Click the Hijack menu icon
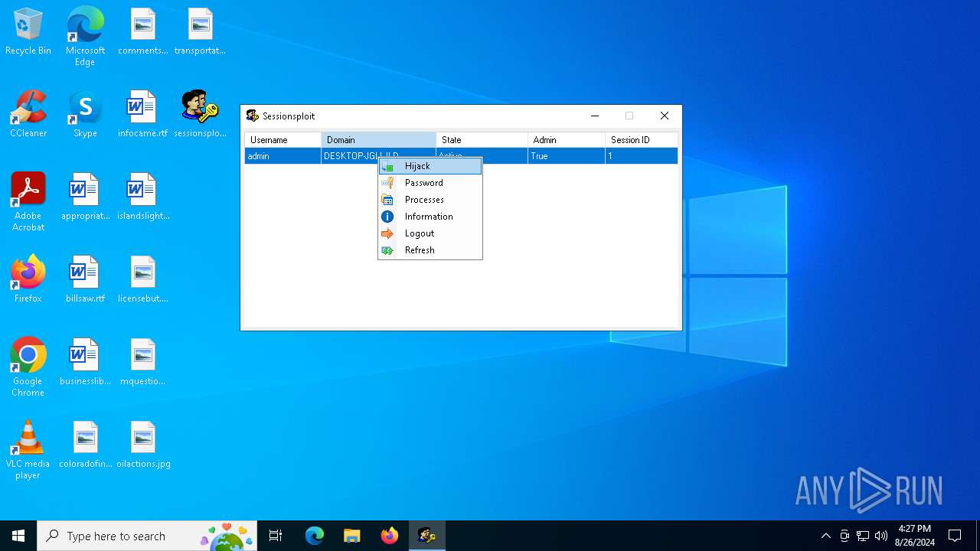 pyautogui.click(x=387, y=166)
